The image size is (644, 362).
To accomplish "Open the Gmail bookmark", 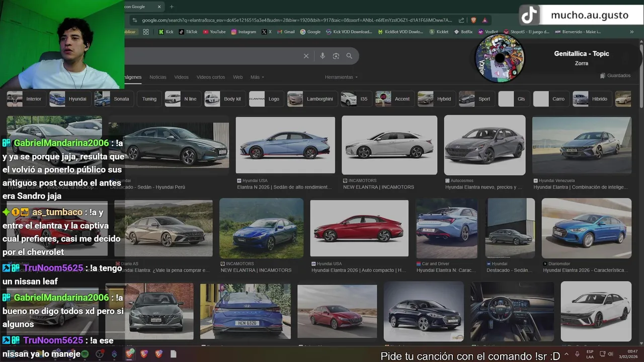I will (286, 32).
